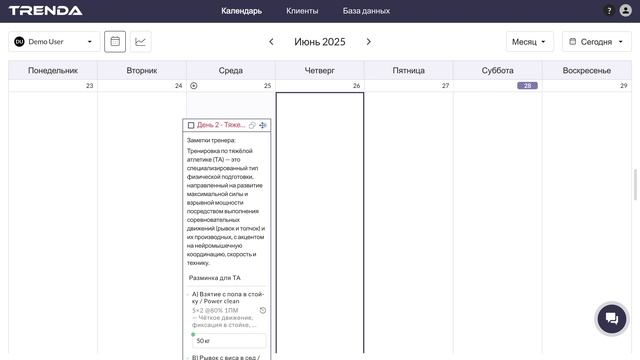
Task: Click the Четверг column header
Action: tap(320, 70)
